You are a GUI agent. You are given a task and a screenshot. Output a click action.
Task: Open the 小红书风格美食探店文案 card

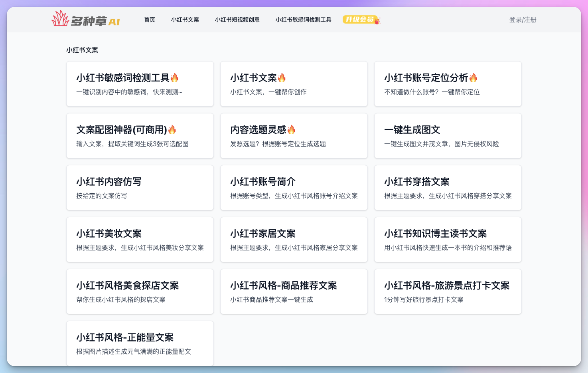(140, 292)
